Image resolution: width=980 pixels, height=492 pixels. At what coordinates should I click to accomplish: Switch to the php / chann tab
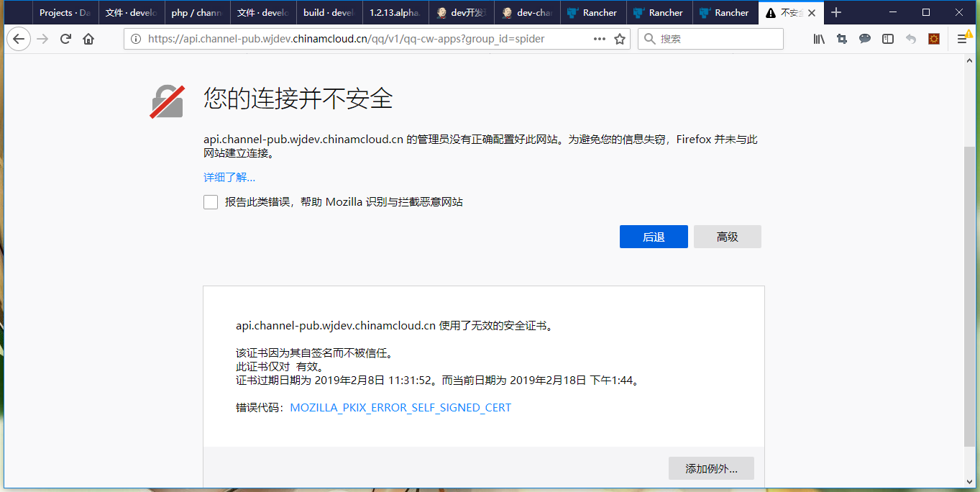(197, 12)
